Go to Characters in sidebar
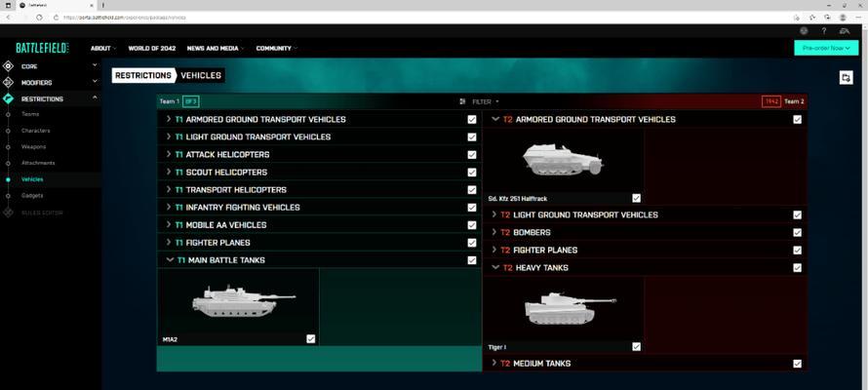Viewport: 868px width, 390px height. [35, 131]
